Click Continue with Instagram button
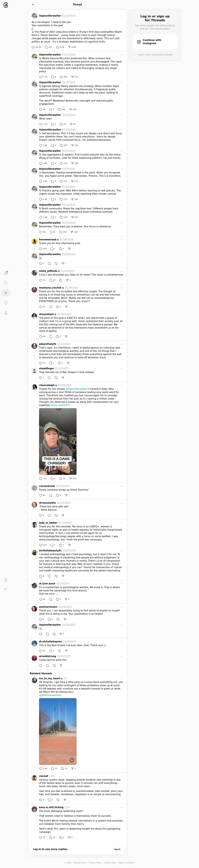Viewport: 199px width, 868px height. (155, 42)
